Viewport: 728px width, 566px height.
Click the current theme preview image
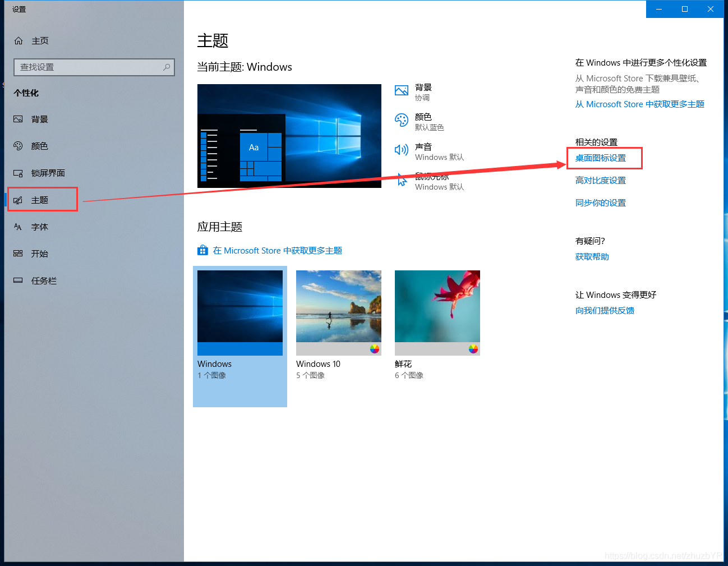(x=289, y=136)
